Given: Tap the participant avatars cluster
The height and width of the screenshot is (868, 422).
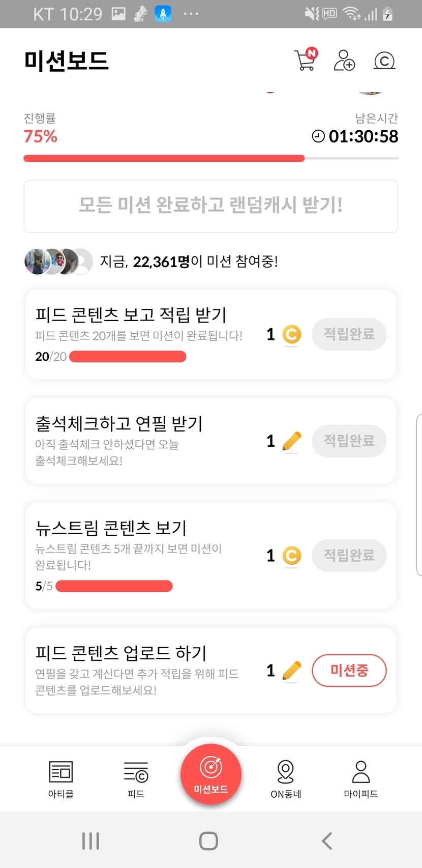Looking at the screenshot, I should (58, 262).
